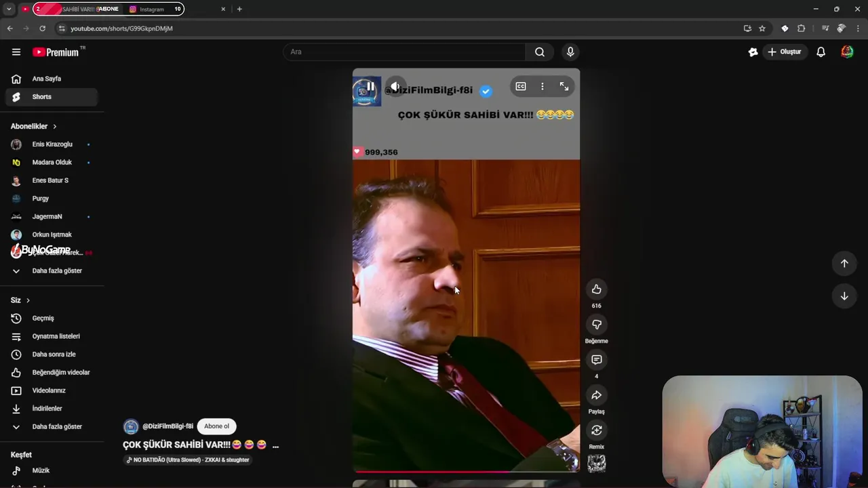
Task: Open Chrome three-dot menu
Action: [859, 28]
